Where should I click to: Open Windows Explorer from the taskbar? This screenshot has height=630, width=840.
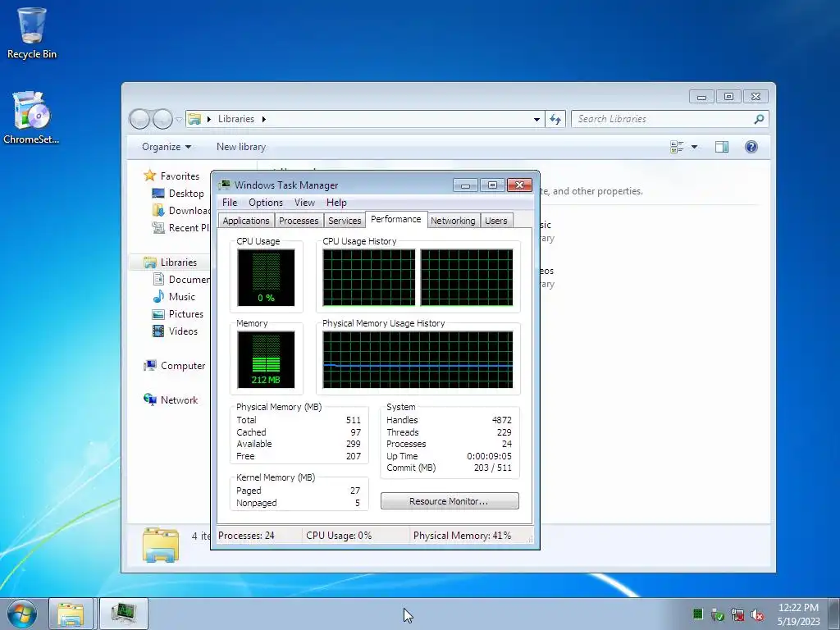(x=71, y=614)
